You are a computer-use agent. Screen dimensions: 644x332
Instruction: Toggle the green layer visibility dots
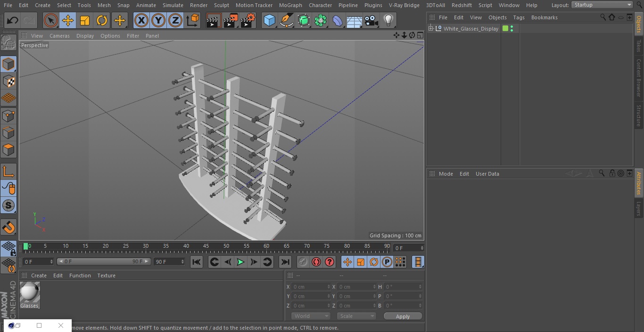point(512,29)
